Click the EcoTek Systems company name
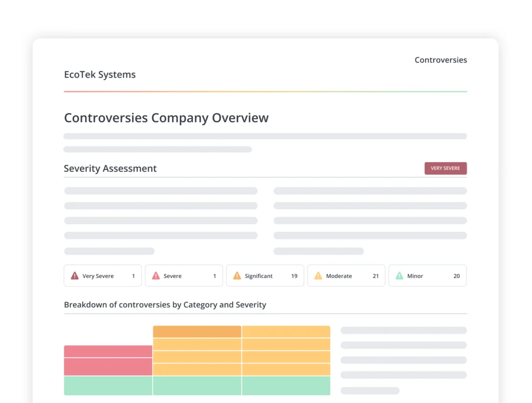532x403 pixels. click(x=100, y=75)
